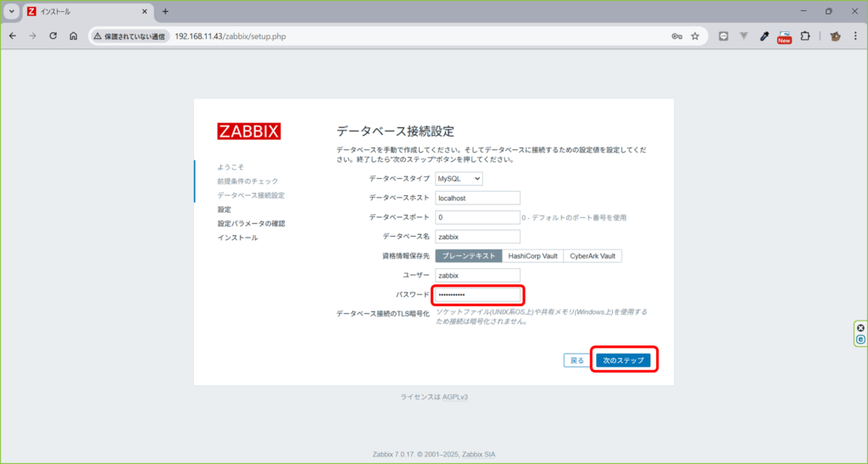The width and height of the screenshot is (868, 464).
Task: Click the データベースホスト field with localhost
Action: [x=477, y=198]
